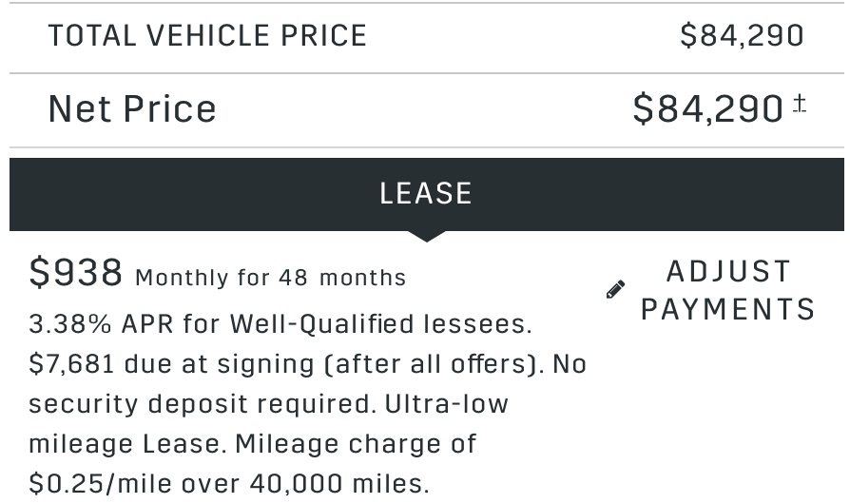
Task: Click the $938 monthly payment amount
Action: click(x=76, y=272)
